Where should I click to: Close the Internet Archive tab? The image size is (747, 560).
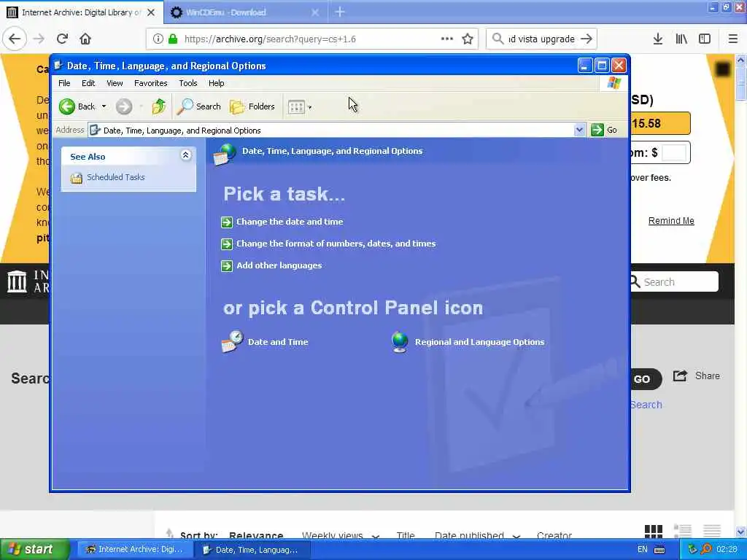point(150,12)
